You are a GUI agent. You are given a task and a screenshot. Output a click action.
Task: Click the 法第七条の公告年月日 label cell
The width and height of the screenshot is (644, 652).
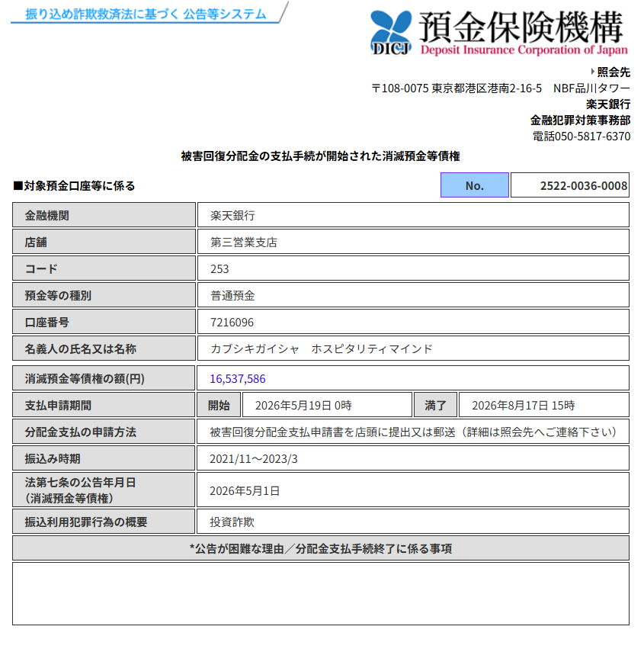tap(104, 490)
